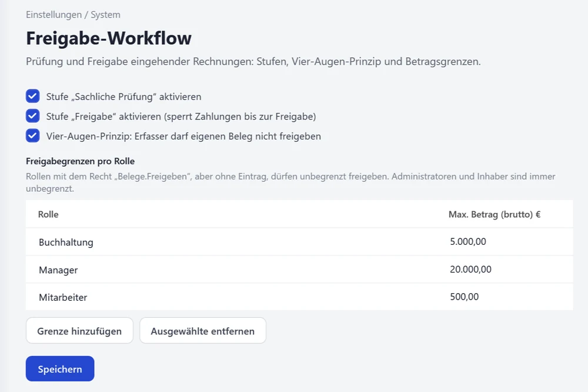This screenshot has height=392, width=588.
Task: Click the Freigabe-Workflow page heading
Action: pyautogui.click(x=109, y=38)
